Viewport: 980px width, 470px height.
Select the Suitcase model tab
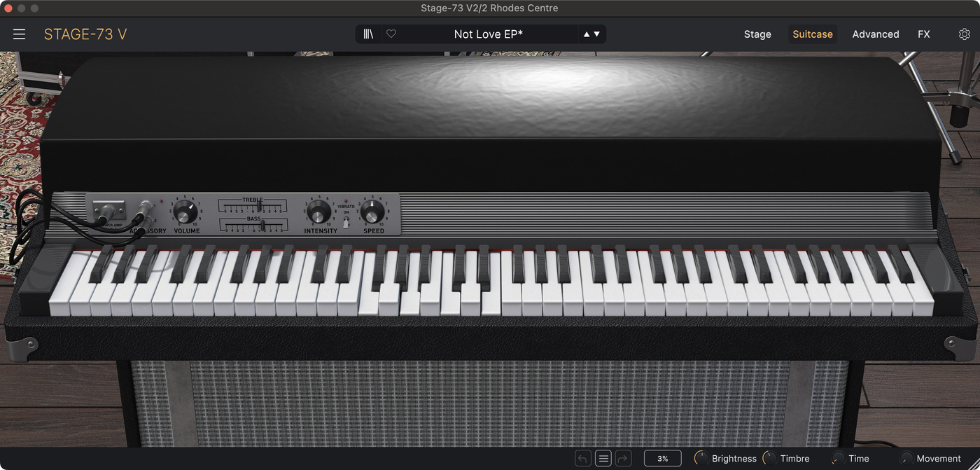coord(813,34)
